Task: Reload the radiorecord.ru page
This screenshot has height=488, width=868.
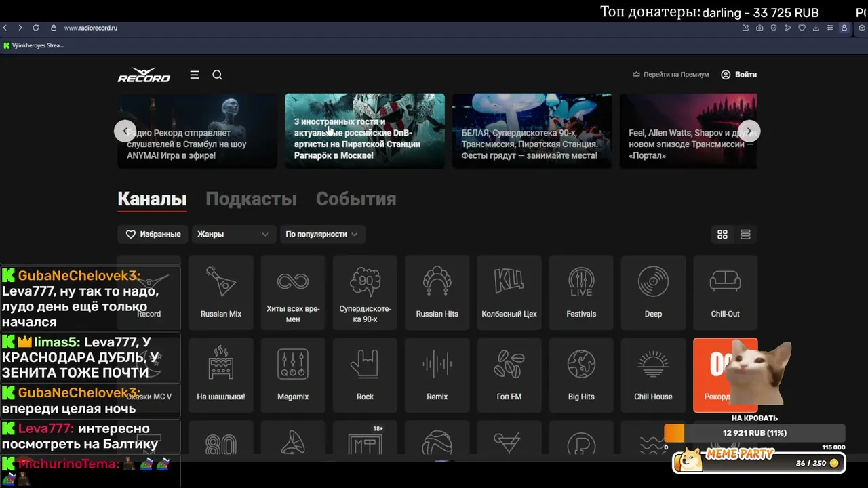Action: click(36, 28)
